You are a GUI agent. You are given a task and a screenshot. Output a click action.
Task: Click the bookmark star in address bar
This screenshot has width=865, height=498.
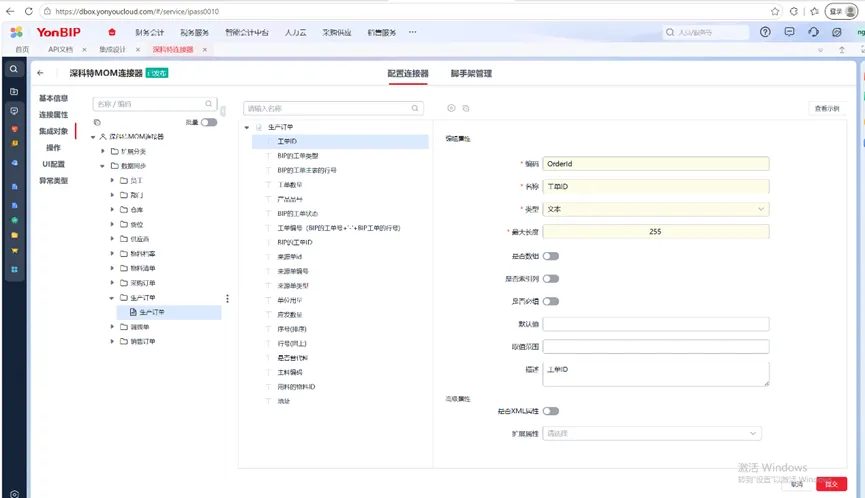tap(775, 11)
